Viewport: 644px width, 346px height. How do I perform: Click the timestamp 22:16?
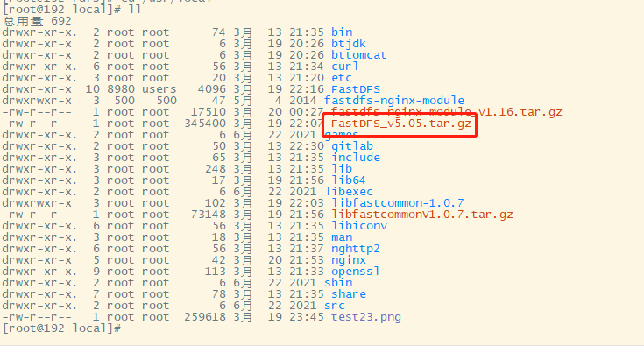click(x=307, y=89)
